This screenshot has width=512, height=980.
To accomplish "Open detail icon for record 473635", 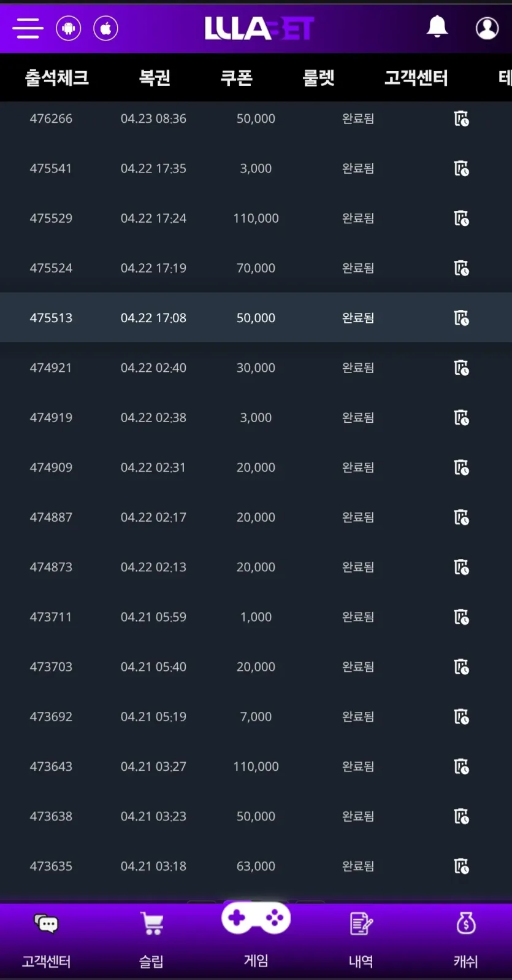I will pyautogui.click(x=461, y=866).
